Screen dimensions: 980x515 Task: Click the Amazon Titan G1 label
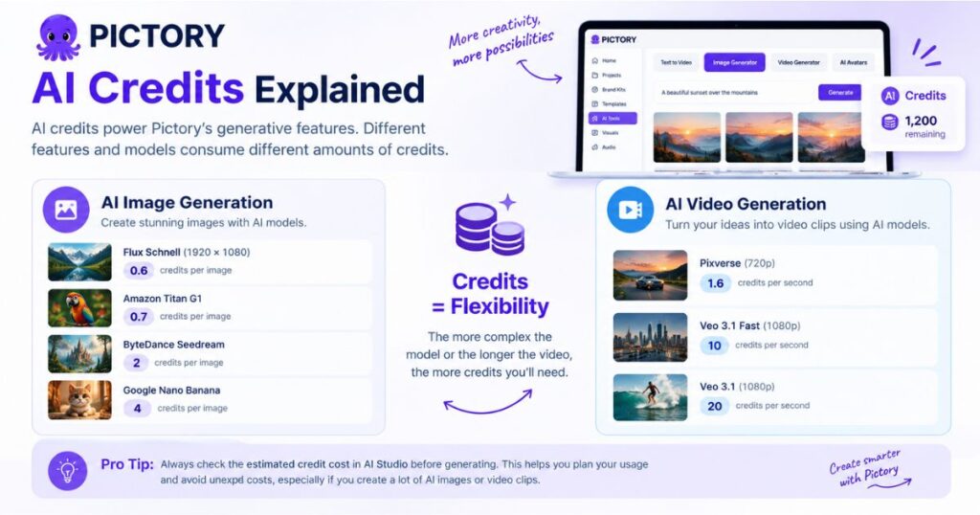pos(163,299)
